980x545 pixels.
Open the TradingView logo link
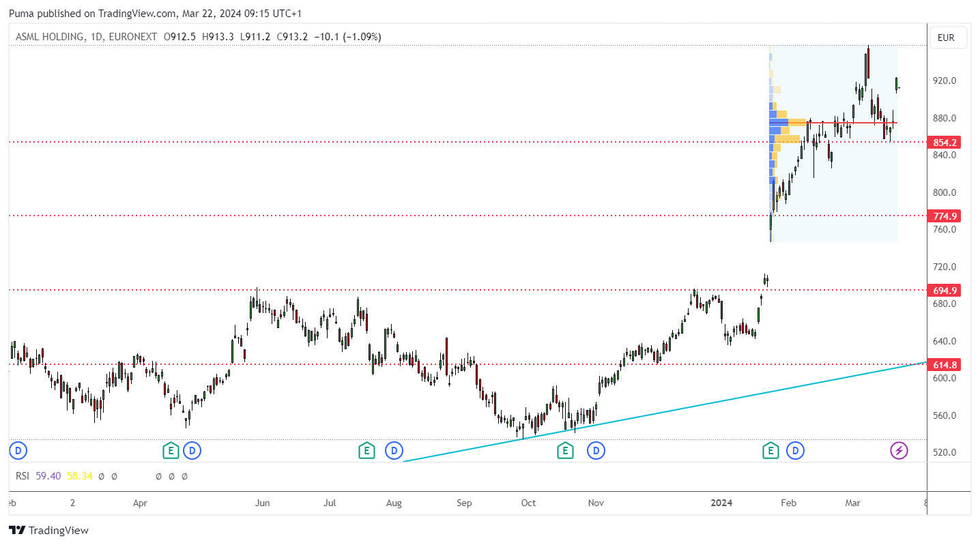click(49, 530)
